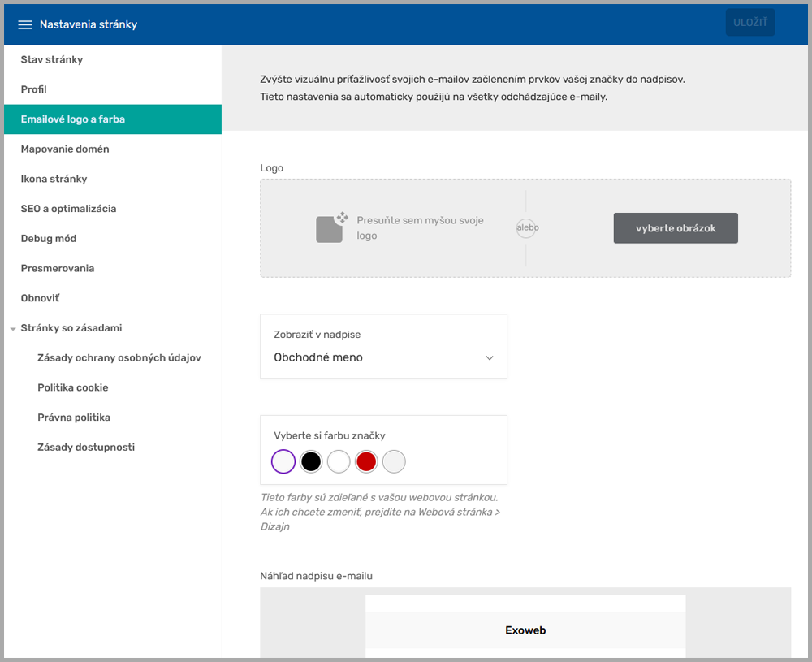Open 'Stav stránky' in the sidebar
The image size is (812, 662).
[52, 59]
